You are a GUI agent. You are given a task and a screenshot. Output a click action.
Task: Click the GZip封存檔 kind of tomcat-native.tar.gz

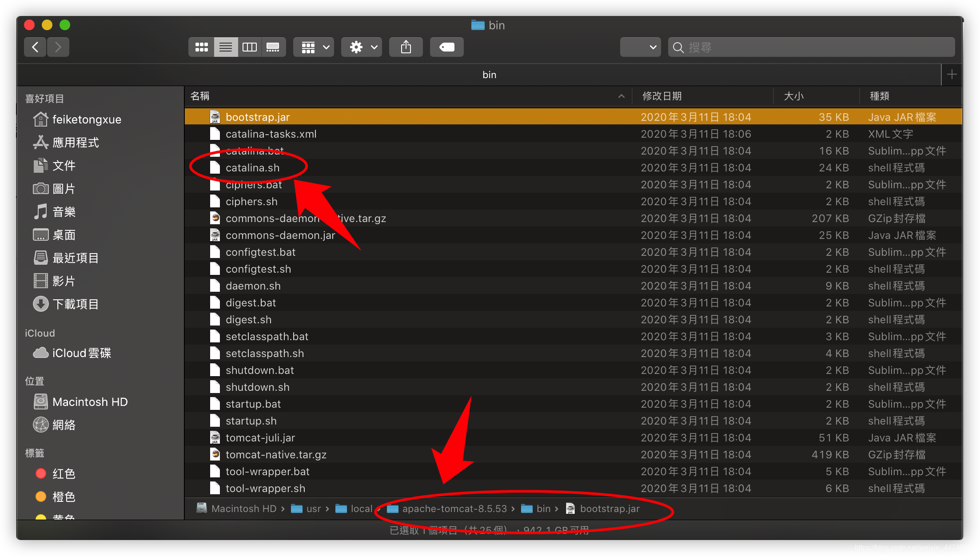[897, 455]
